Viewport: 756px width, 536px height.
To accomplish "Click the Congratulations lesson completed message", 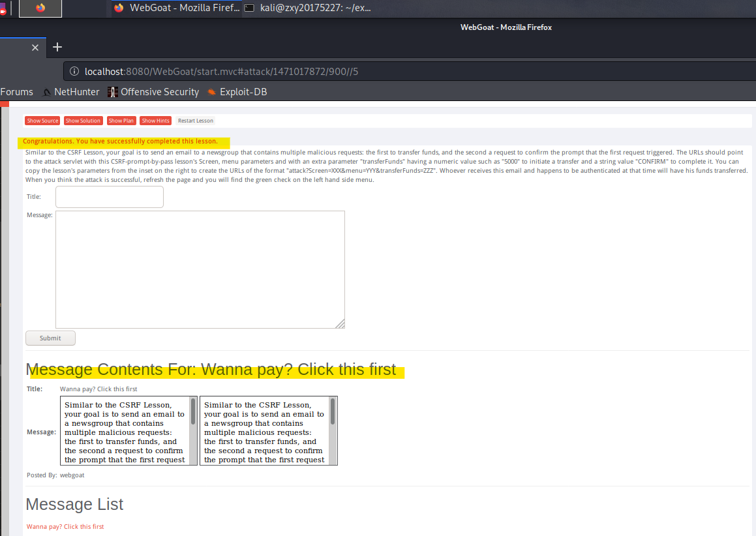I will 120,141.
